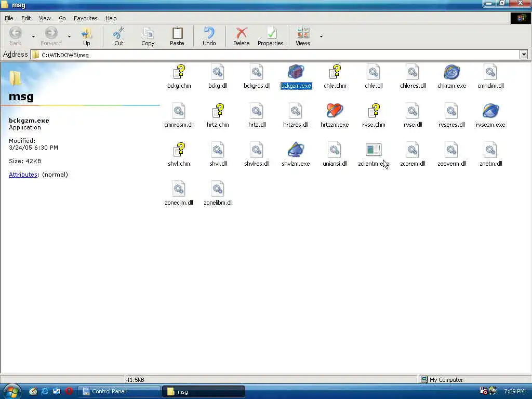Select the shvl.dll file

click(218, 155)
